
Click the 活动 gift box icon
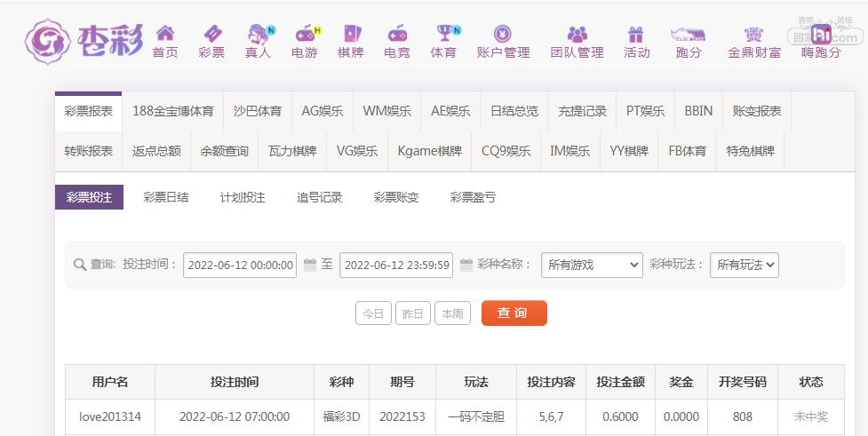pos(636,34)
